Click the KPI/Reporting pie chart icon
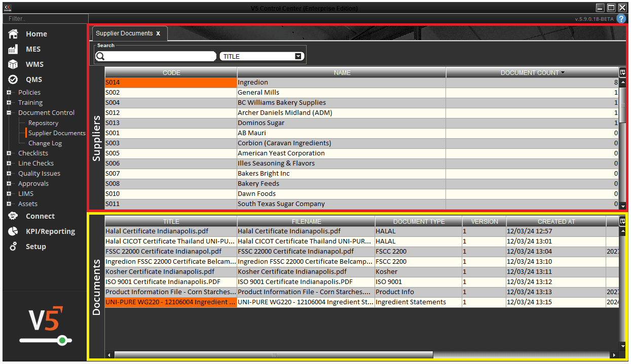Screen dimensions: 631x364 tap(13, 231)
